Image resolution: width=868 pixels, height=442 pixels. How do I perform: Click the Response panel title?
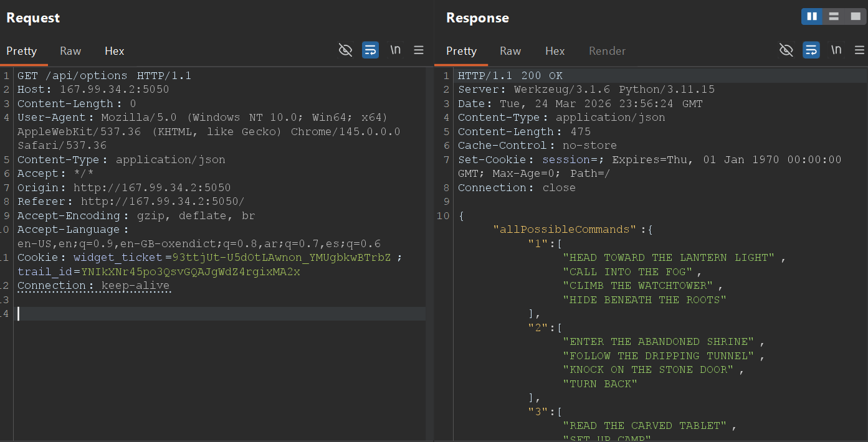pyautogui.click(x=477, y=18)
